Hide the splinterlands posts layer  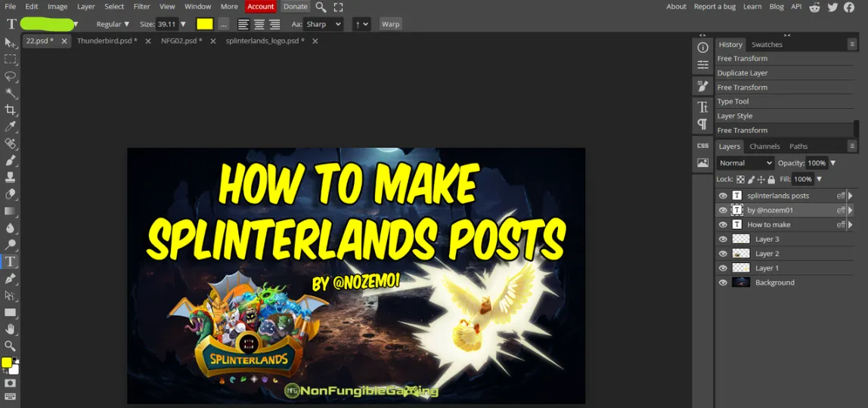click(x=722, y=196)
